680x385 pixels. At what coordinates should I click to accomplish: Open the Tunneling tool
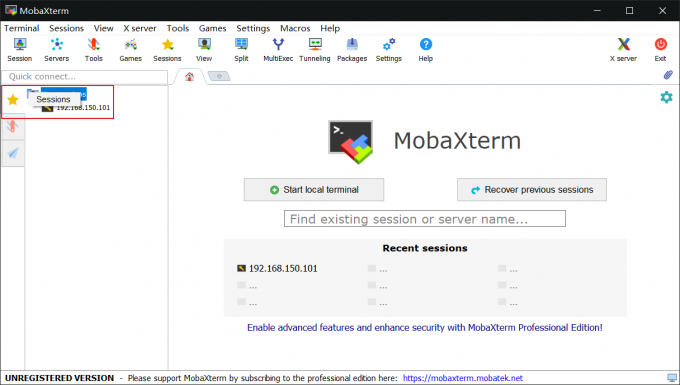[315, 50]
